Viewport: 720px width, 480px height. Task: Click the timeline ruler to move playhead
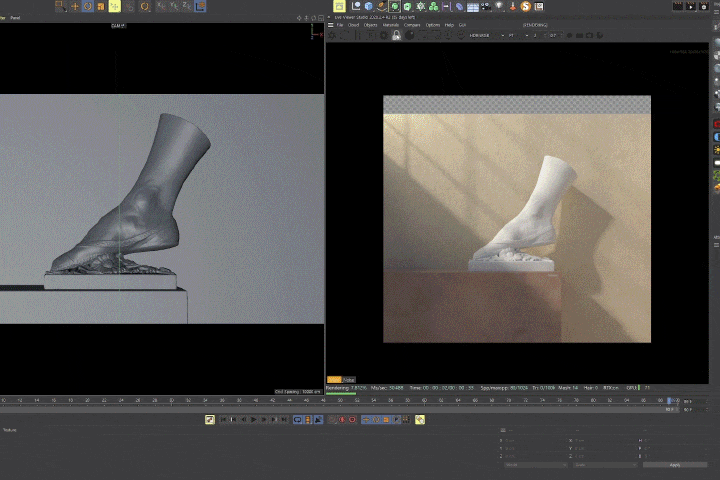pyautogui.click(x=300, y=400)
